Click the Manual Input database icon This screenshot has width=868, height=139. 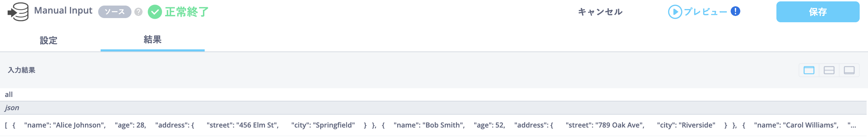coord(18,12)
